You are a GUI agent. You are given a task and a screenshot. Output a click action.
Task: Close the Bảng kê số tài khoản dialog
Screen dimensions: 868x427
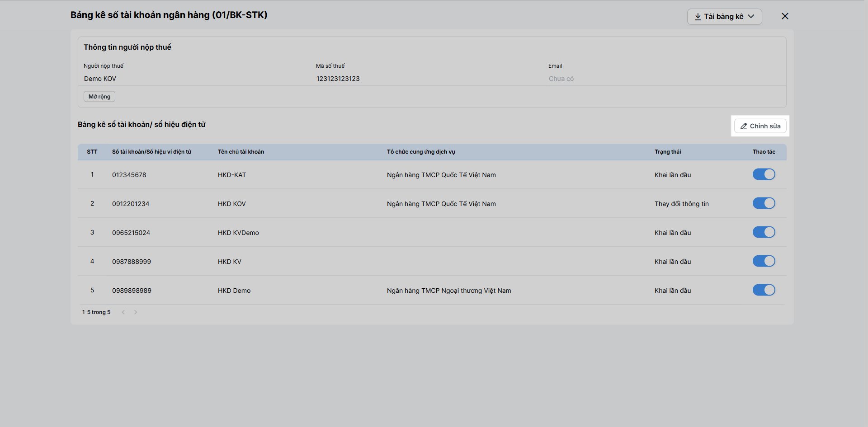785,16
